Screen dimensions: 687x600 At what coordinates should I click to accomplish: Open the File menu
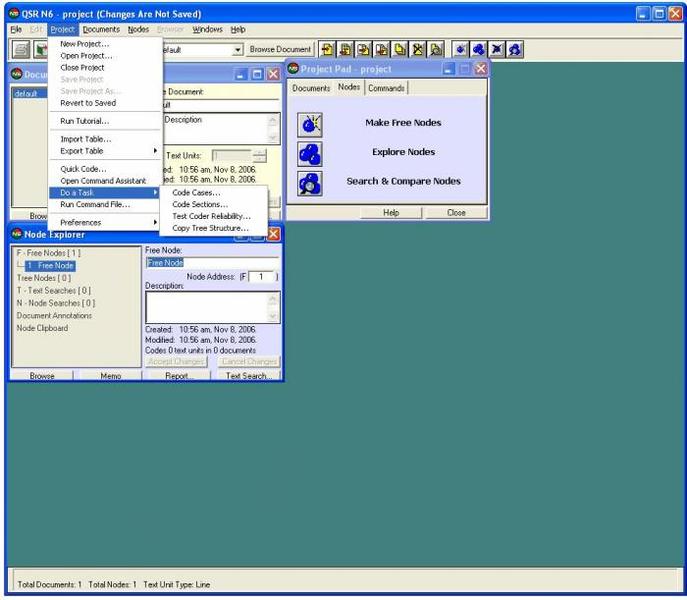click(16, 29)
